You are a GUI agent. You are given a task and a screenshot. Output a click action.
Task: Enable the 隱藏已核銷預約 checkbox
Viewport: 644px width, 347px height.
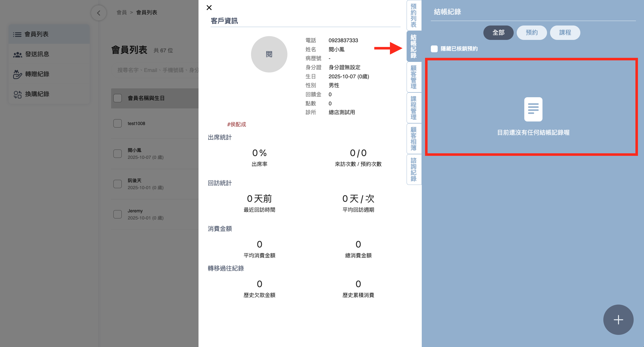click(x=434, y=49)
